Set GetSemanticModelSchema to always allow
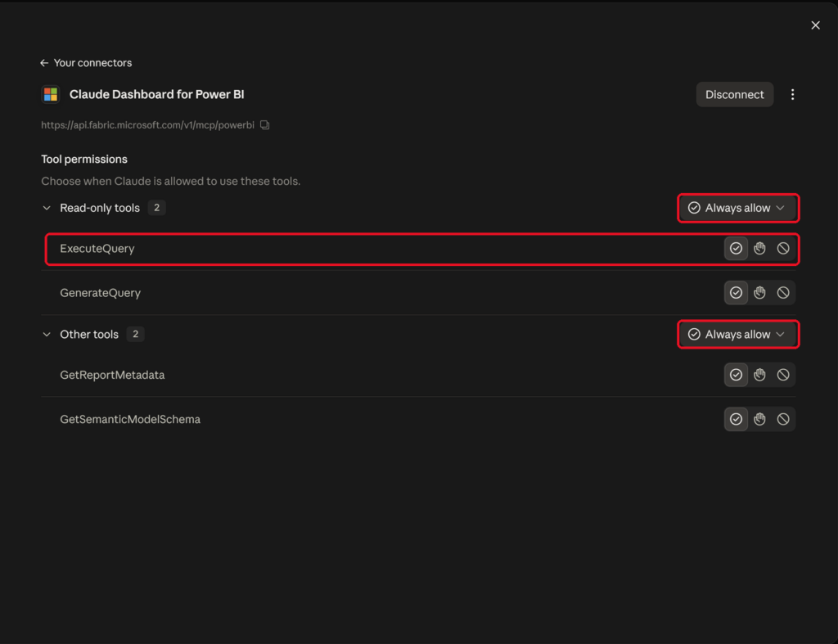 pos(736,419)
